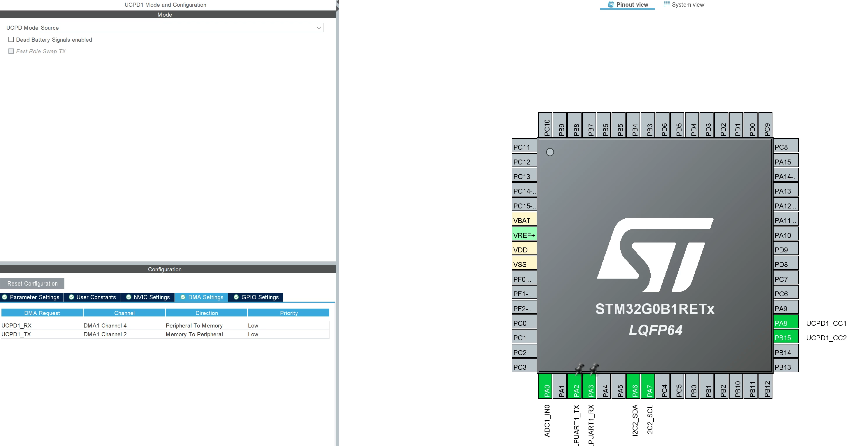Click the Channel column header
This screenshot has width=868, height=446.
click(x=124, y=313)
